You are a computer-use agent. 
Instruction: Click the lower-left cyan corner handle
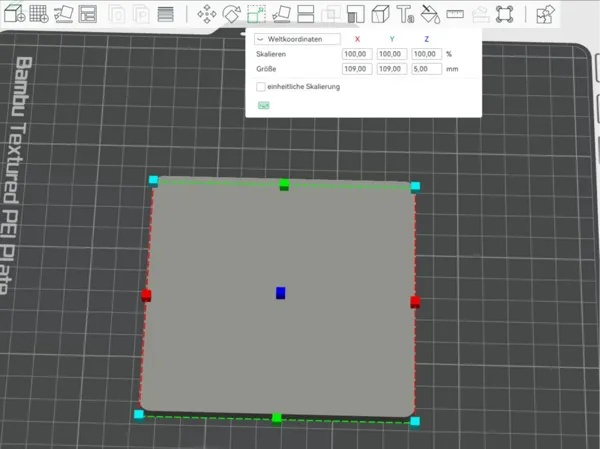(139, 415)
